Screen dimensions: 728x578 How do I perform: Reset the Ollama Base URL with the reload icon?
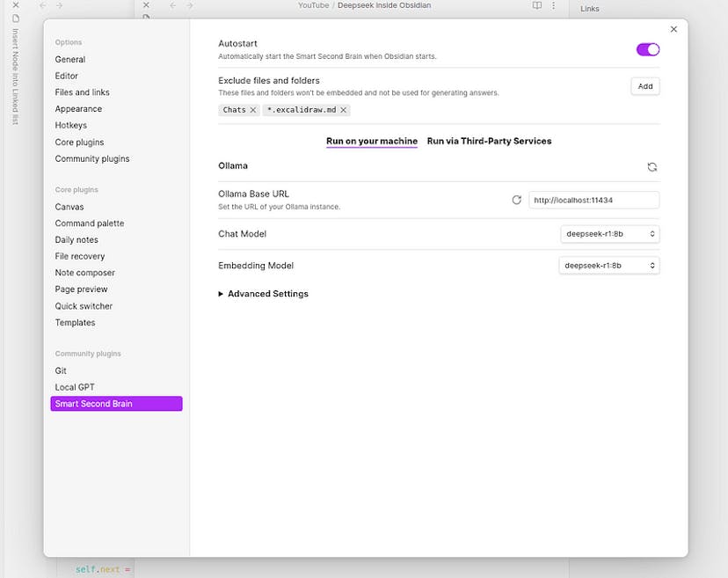coord(517,200)
